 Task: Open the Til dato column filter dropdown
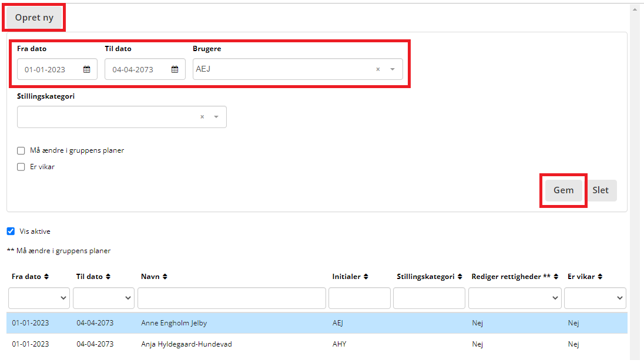[x=103, y=298]
